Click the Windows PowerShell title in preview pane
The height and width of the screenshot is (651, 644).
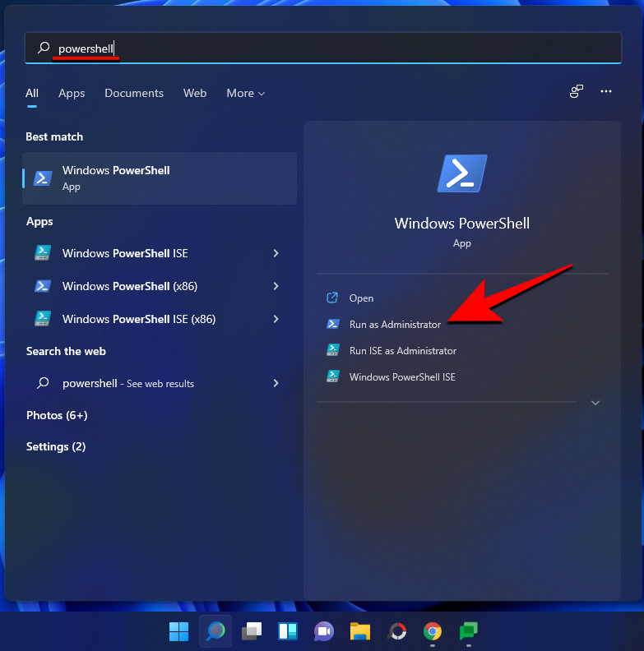[x=462, y=224]
